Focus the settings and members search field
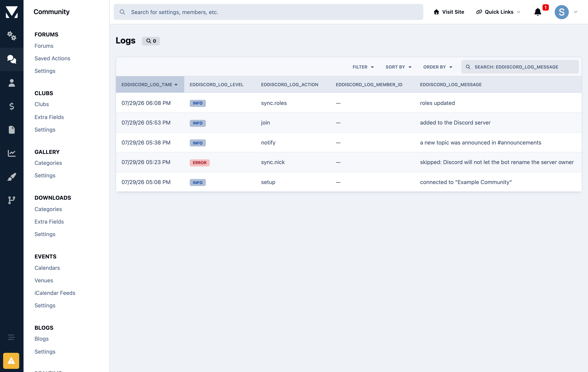The height and width of the screenshot is (372, 588). (x=268, y=12)
